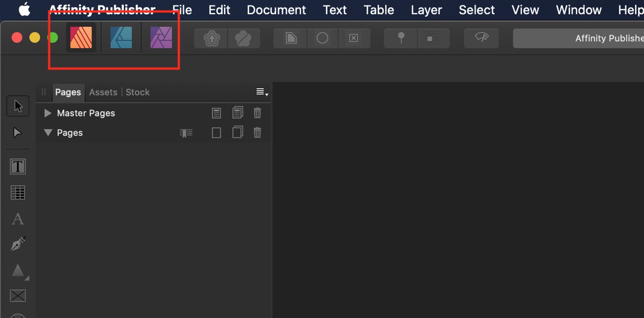
Task: Switch to the Pages tab
Action: point(68,92)
